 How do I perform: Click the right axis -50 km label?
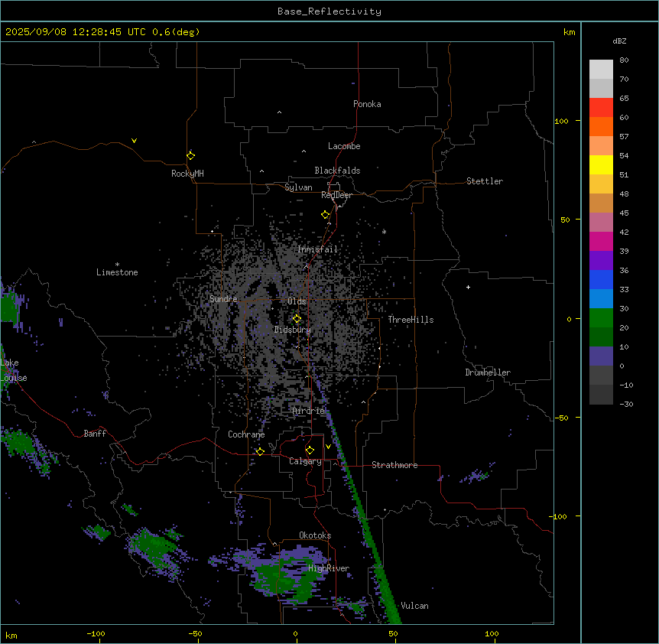[561, 418]
